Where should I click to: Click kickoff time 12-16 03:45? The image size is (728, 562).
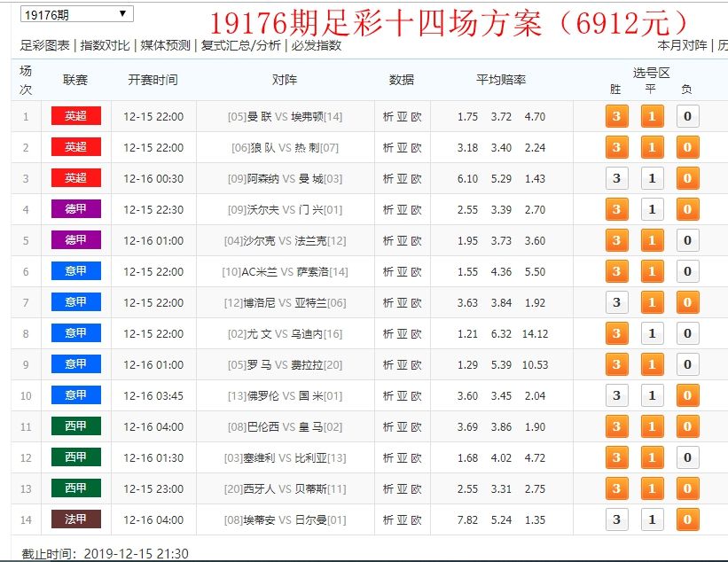[x=153, y=396]
